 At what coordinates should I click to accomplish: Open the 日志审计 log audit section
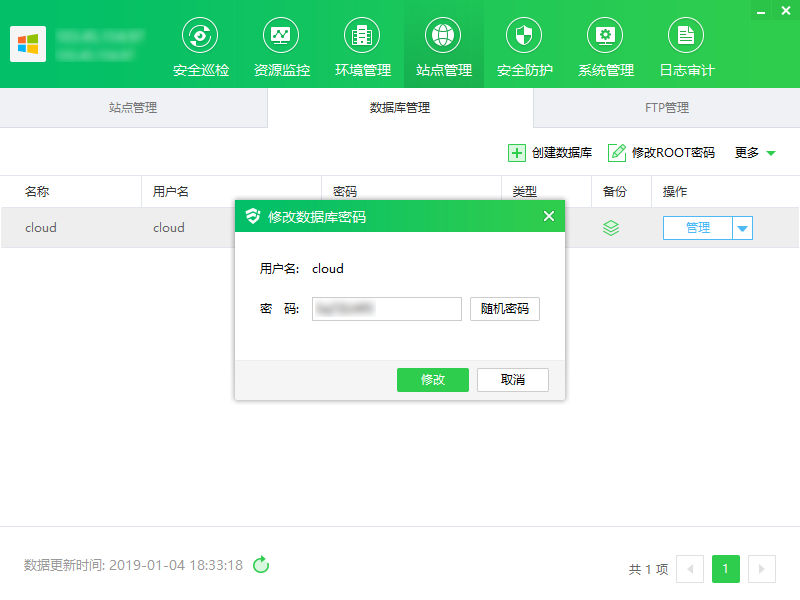[x=687, y=47]
